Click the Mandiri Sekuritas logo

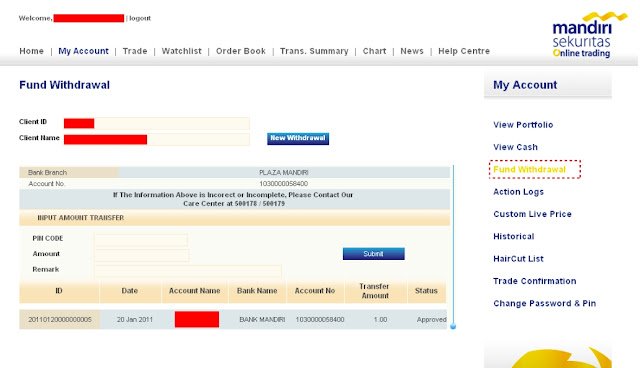[x=589, y=35]
